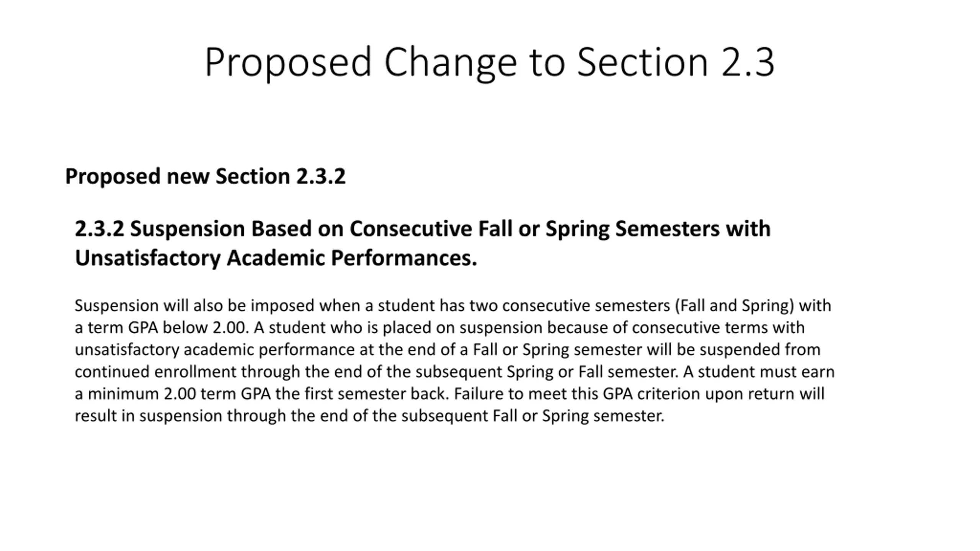980x551 pixels.
Task: Click the line starting "continued enrollment through the end"
Action: pyautogui.click(x=454, y=372)
